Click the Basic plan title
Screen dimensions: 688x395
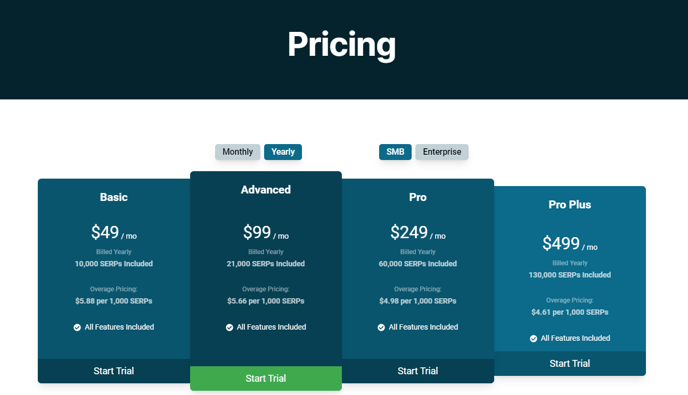[x=114, y=198]
